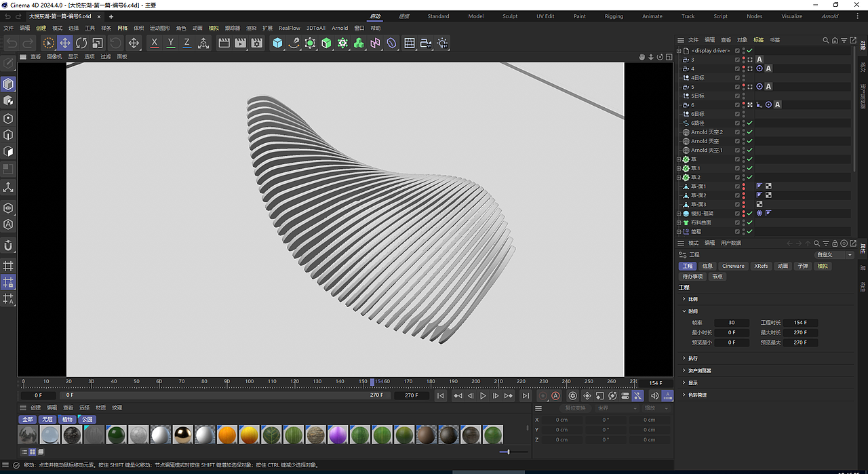Toggle Z axis lock
This screenshot has width=868, height=474.
click(x=187, y=43)
